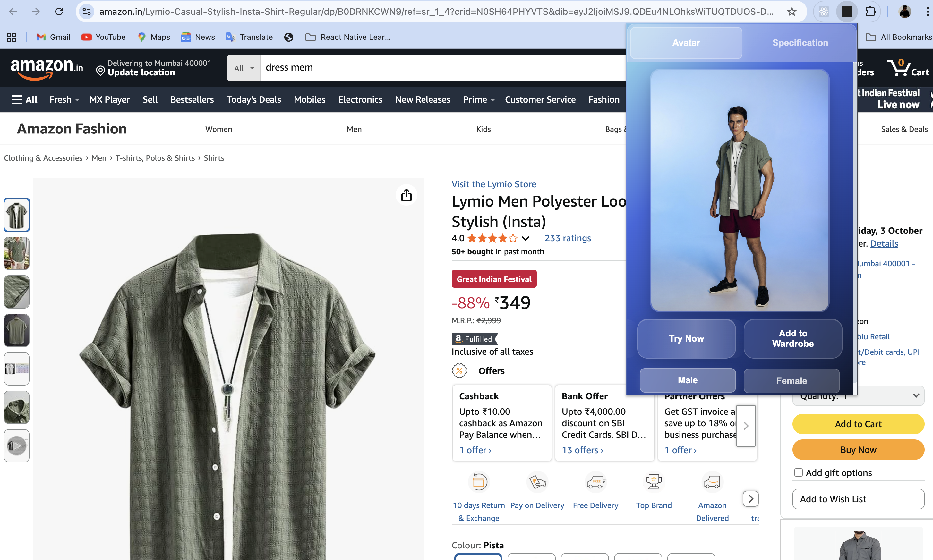The width and height of the screenshot is (933, 560).
Task: Click the Add to Cart button
Action: (858, 424)
